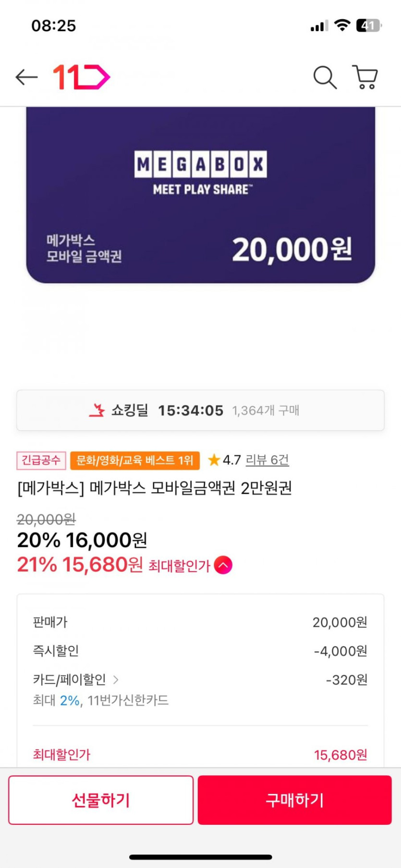Tap the 쇼킹딜 countdown timer banner
Viewport: 401px width, 868px height.
click(x=200, y=410)
